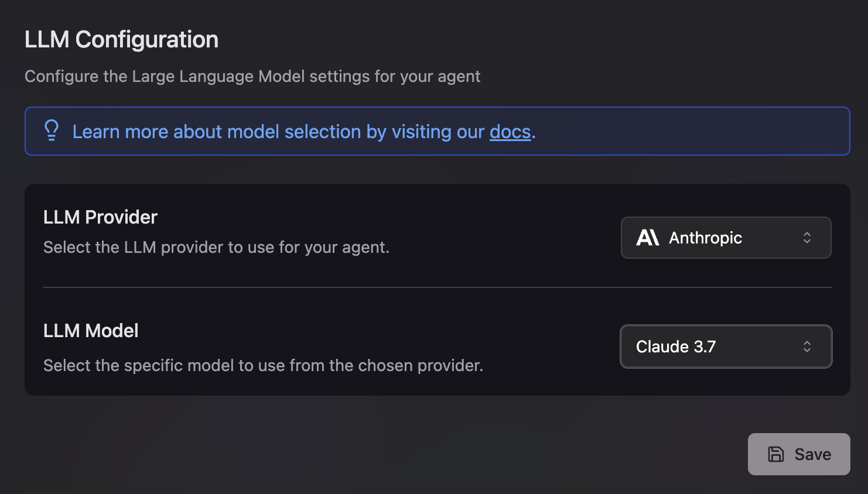Click the lightbulb icon in the info banner
868x494 pixels.
[x=52, y=131]
